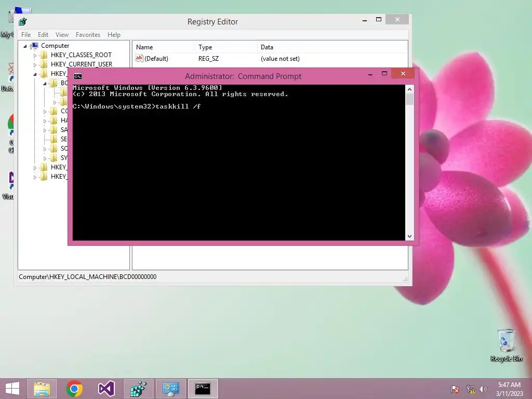The width and height of the screenshot is (532, 399).
Task: Select HKEY_CLASSES_ROOT in the registry tree
Action: (x=81, y=55)
